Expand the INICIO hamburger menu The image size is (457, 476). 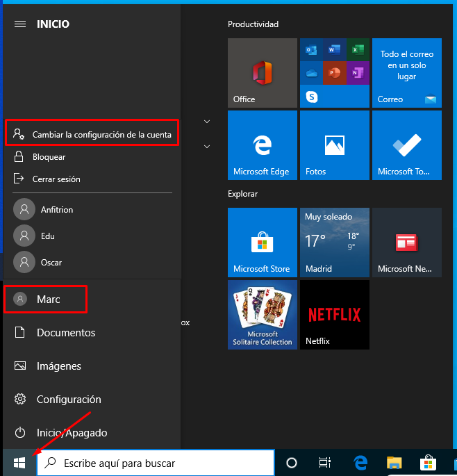[x=20, y=24]
